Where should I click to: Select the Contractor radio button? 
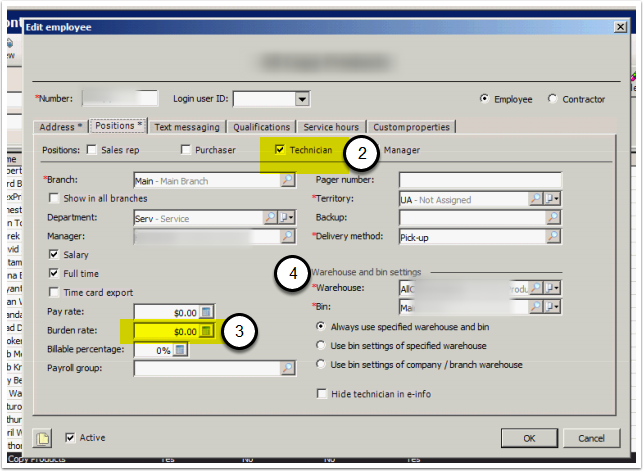(553, 99)
